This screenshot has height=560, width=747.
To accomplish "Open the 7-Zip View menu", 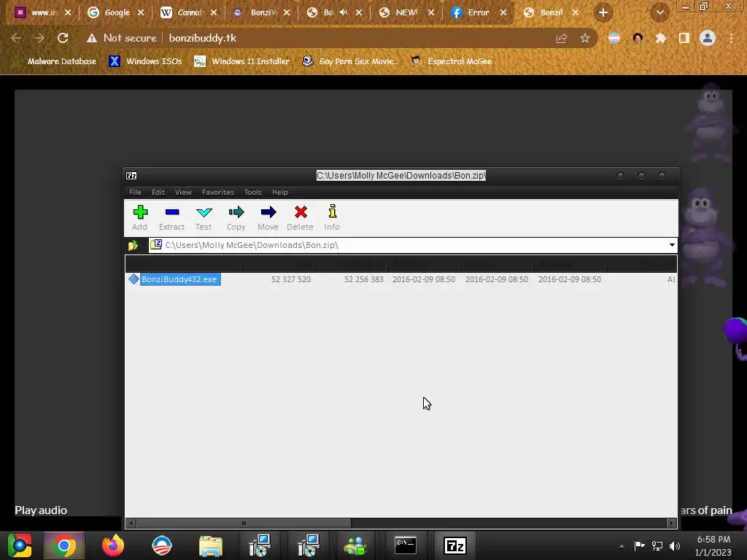I will click(x=183, y=192).
